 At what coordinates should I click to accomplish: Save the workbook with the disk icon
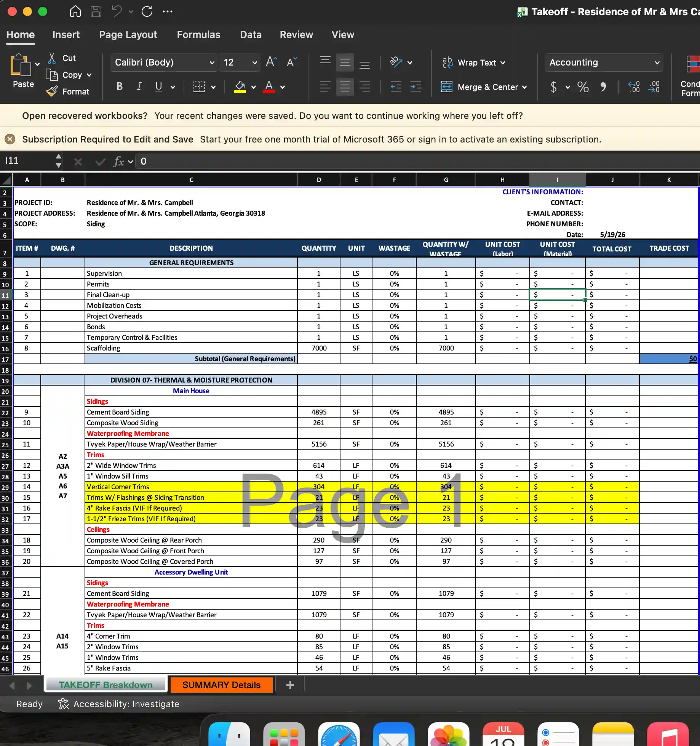click(96, 11)
